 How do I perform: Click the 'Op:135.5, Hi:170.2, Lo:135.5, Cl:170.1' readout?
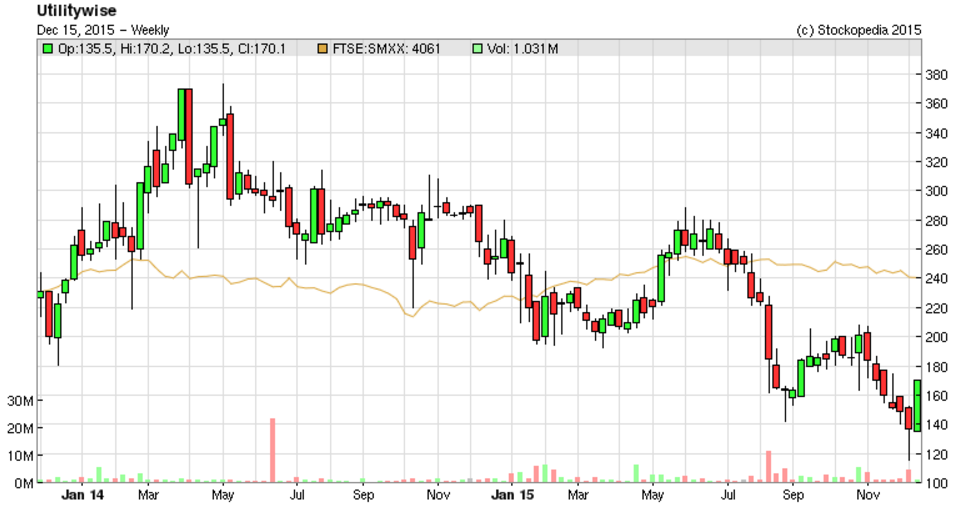click(x=171, y=48)
